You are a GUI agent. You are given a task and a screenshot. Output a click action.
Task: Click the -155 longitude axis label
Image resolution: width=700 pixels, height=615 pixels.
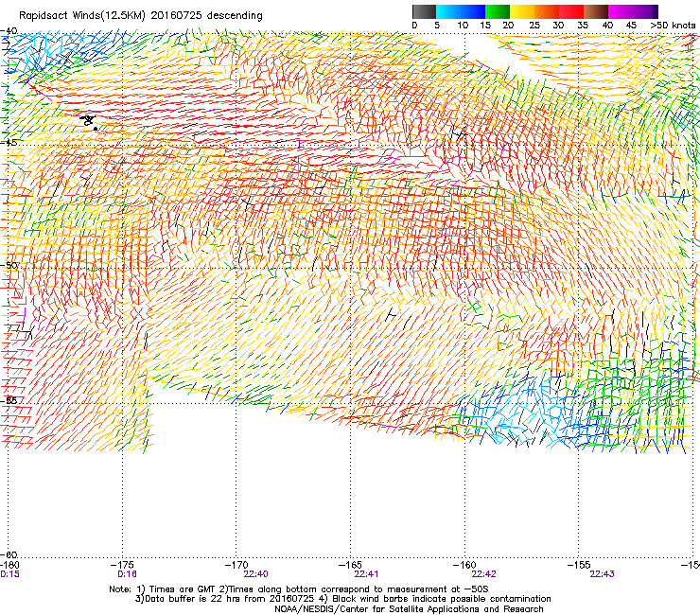click(579, 565)
